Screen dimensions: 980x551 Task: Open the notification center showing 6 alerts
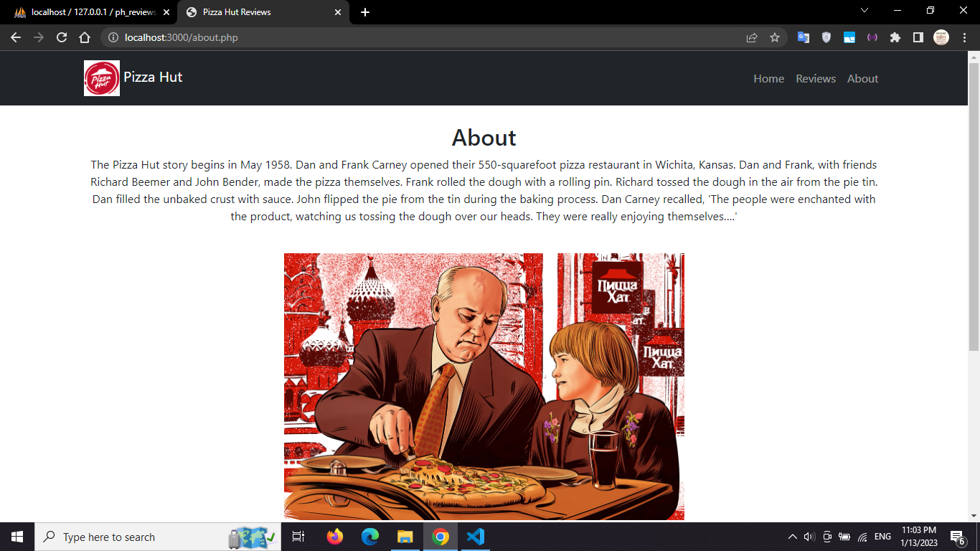point(955,537)
